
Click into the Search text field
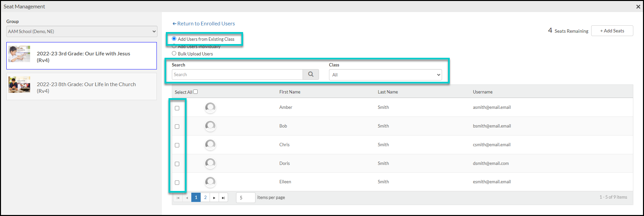[x=237, y=74]
